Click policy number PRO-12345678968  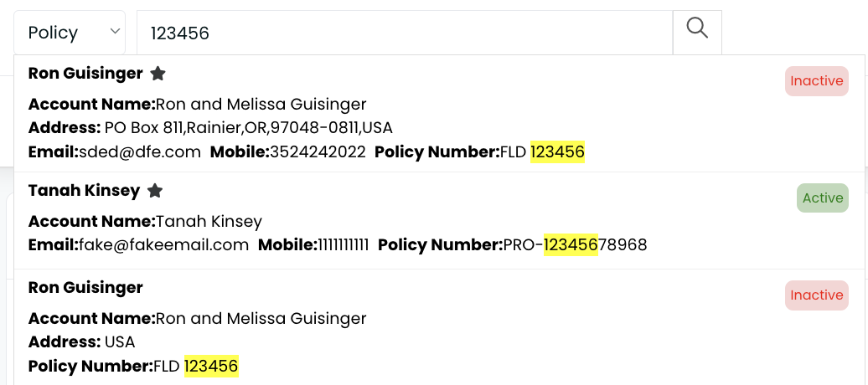coord(575,244)
